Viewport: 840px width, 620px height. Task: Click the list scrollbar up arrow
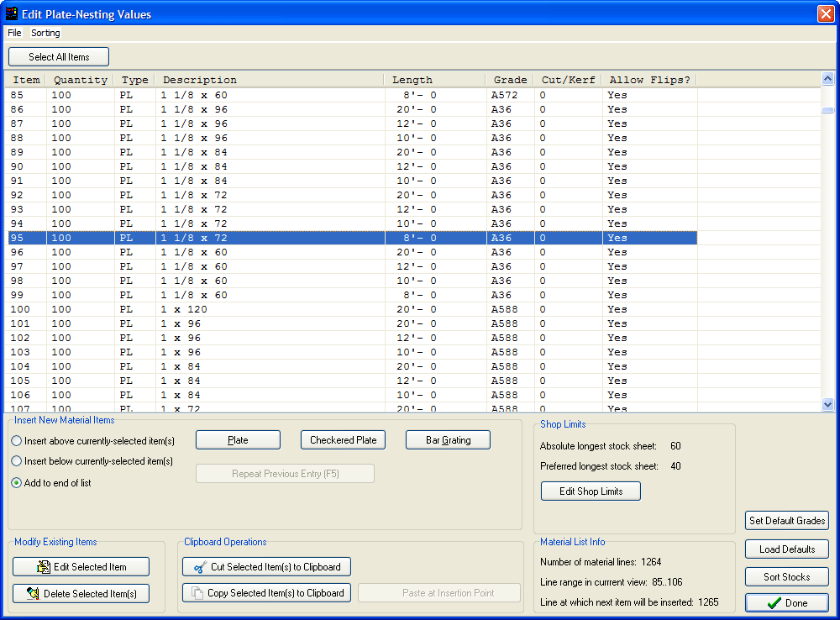(827, 79)
